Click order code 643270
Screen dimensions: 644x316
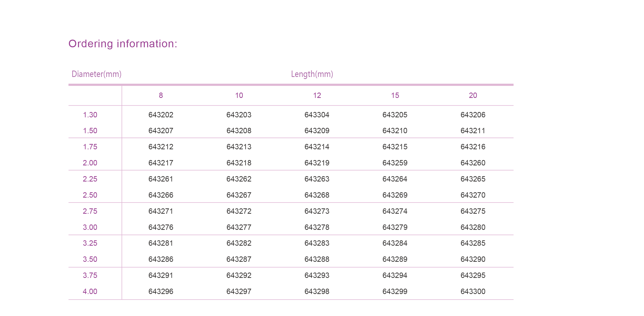(473, 195)
